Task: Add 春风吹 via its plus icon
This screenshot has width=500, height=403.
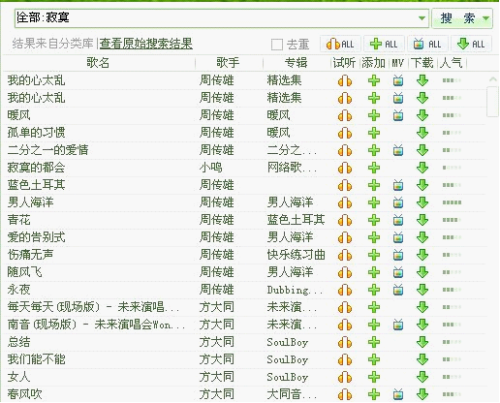Action: [374, 394]
